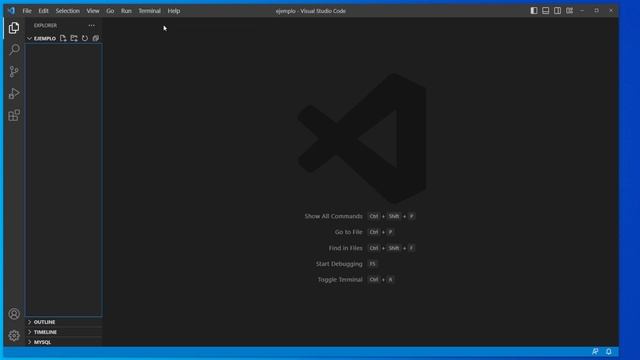Open the Extensions view
The height and width of the screenshot is (360, 640).
click(x=14, y=116)
